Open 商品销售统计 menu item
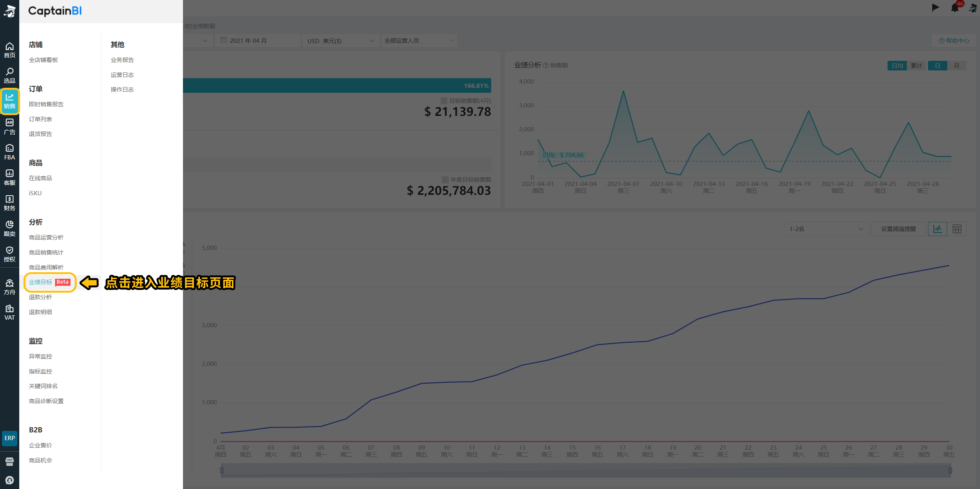 [46, 253]
